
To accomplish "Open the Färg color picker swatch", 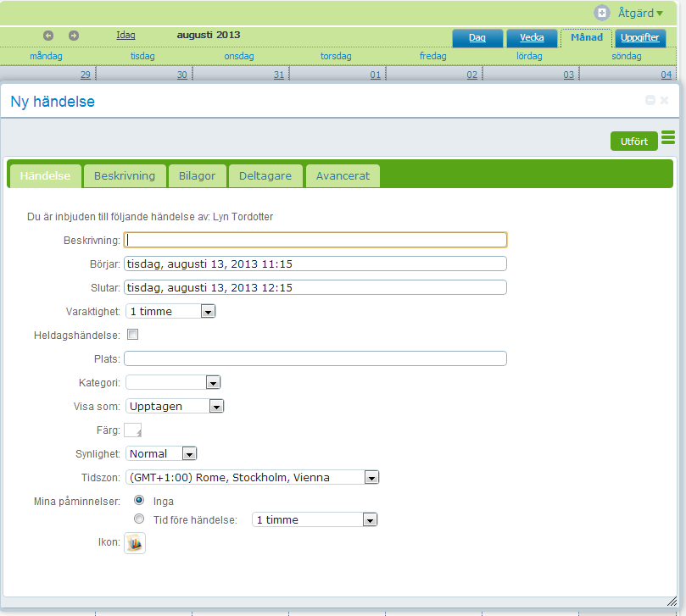I will [x=132, y=430].
